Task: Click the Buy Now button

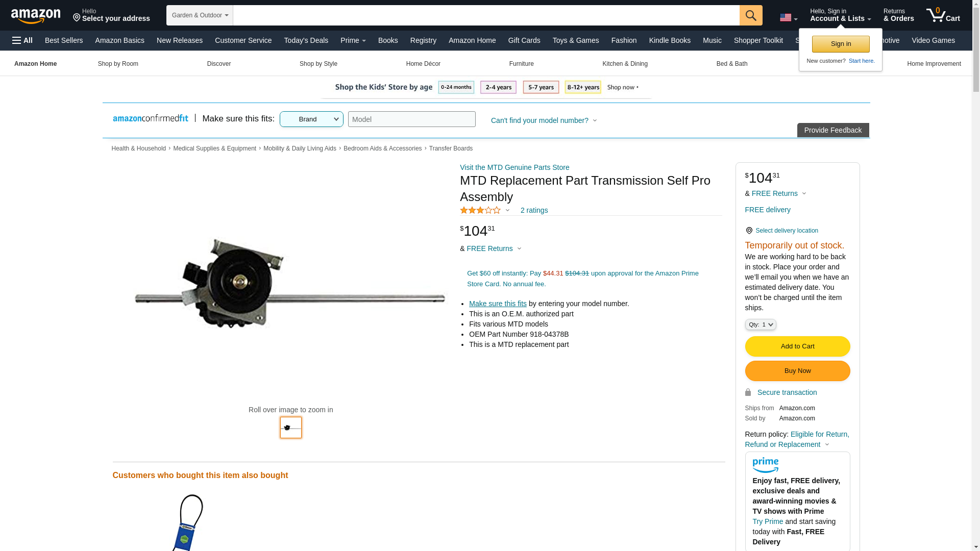Action: (797, 371)
